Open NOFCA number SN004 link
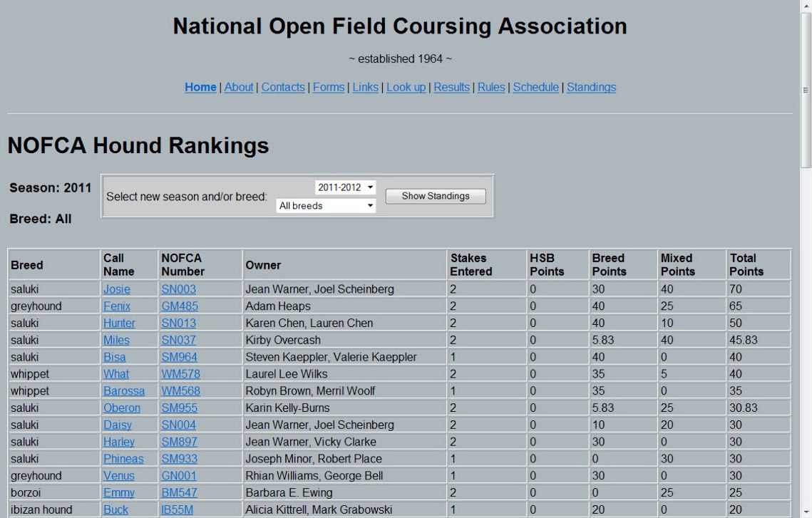812x518 pixels. click(x=179, y=425)
